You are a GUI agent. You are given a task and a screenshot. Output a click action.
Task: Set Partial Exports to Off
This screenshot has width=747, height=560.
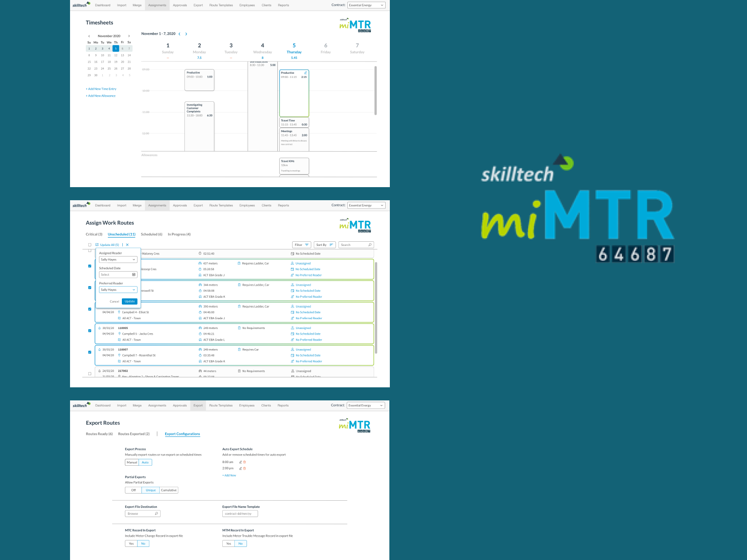pyautogui.click(x=134, y=490)
